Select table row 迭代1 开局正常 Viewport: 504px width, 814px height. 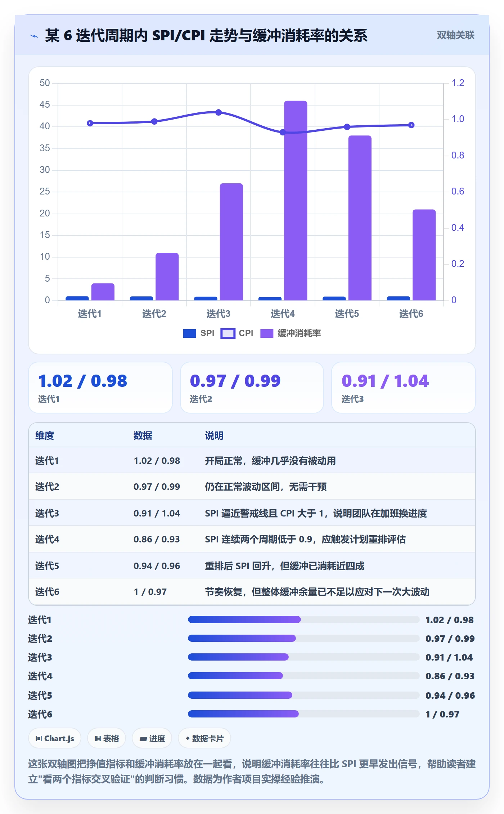[252, 460]
